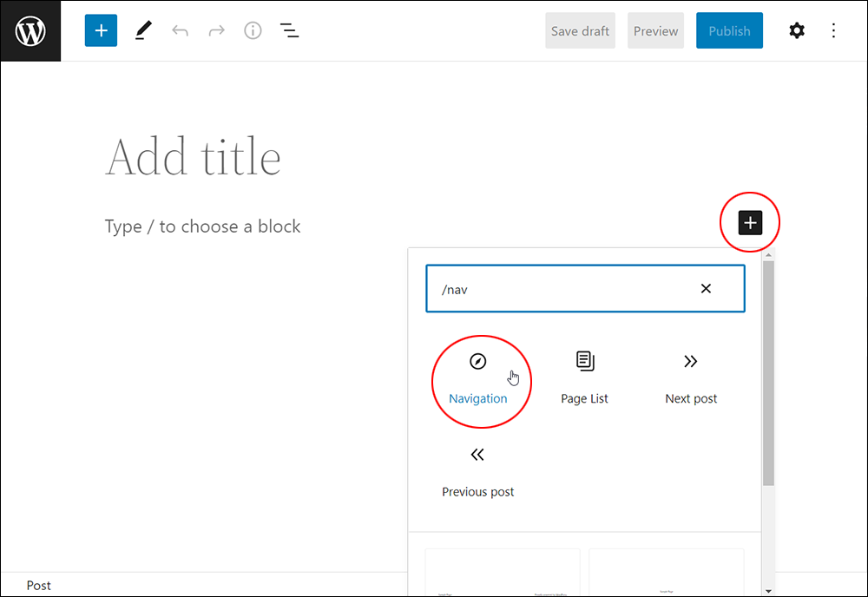This screenshot has width=868, height=597.
Task: Click the blue Publish button
Action: 730,31
